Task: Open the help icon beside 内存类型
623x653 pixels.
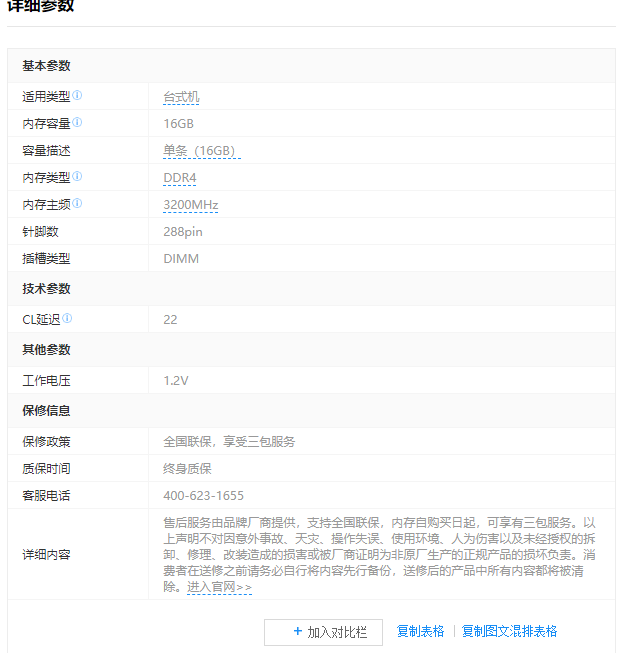Action: (x=77, y=177)
